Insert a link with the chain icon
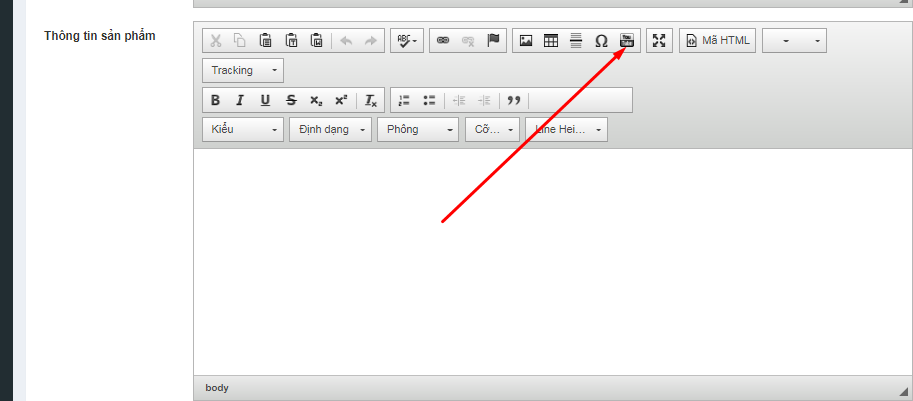This screenshot has width=913, height=401. 443,41
